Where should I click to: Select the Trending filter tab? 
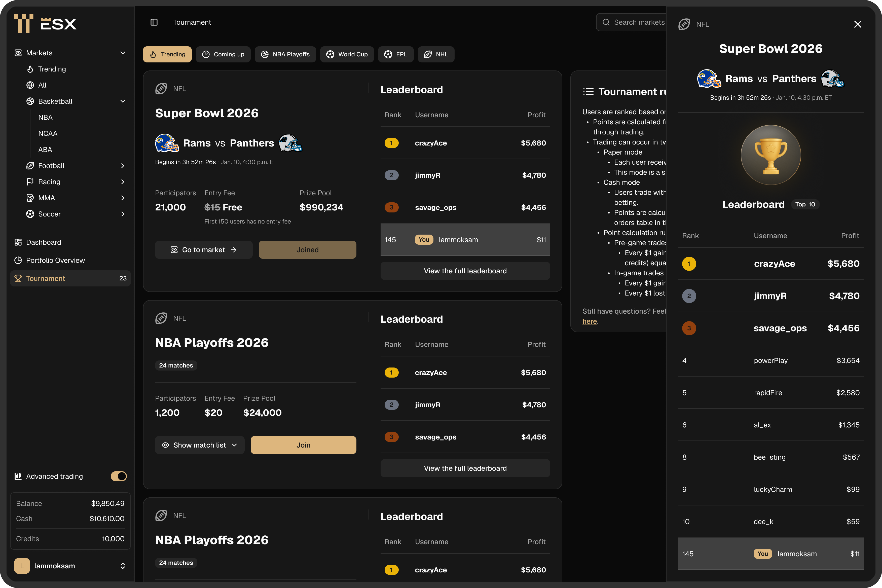click(167, 54)
